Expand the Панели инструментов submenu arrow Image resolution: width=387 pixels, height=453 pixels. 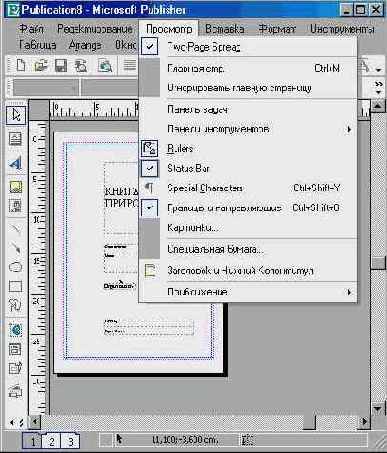click(x=349, y=129)
